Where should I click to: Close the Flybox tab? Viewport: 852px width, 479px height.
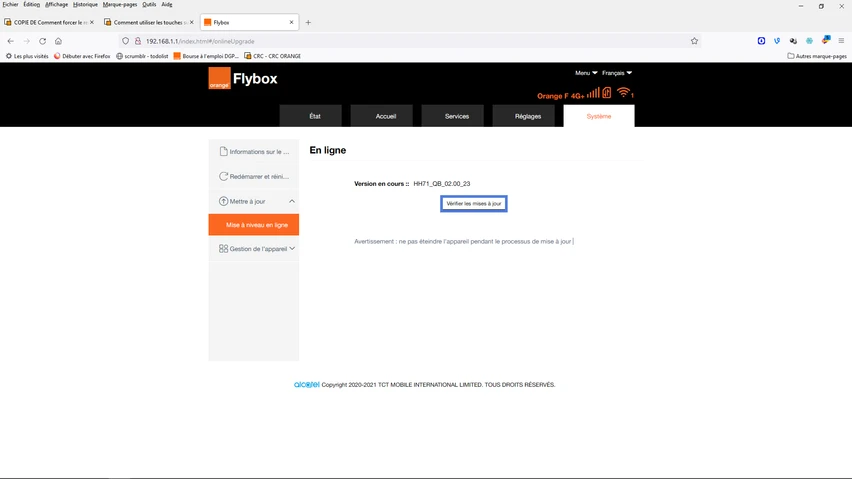point(291,22)
